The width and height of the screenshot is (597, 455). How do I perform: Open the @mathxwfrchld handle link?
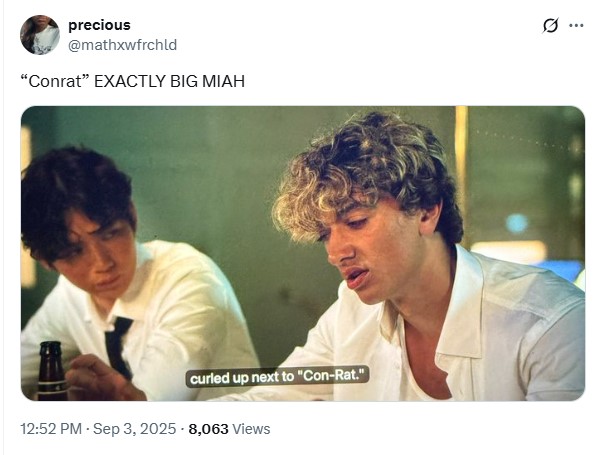123,45
